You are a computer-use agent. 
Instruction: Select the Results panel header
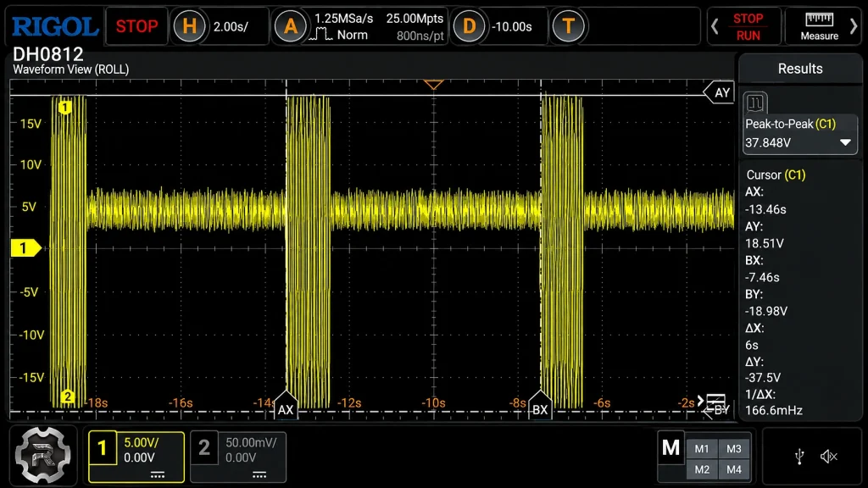800,69
